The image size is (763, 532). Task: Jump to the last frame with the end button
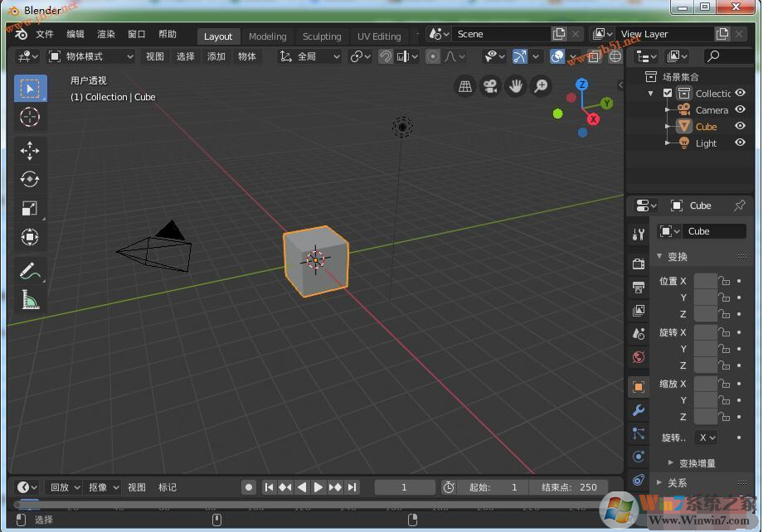pyautogui.click(x=352, y=487)
